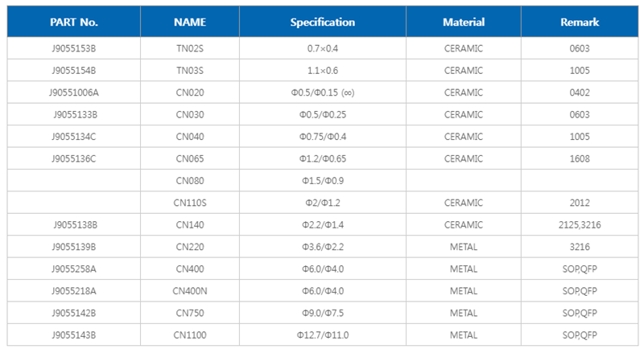Click the 2125,3216 remark cell
This screenshot has height=349, width=644.
(x=580, y=224)
